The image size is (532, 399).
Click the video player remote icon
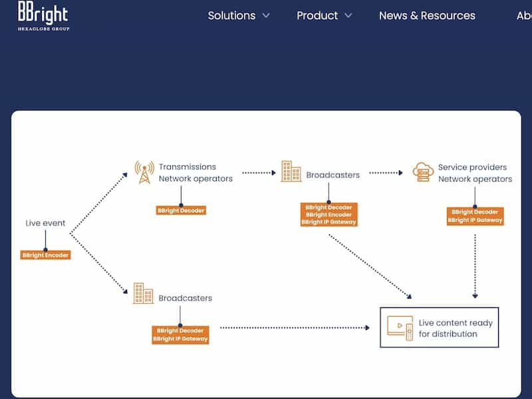click(x=400, y=328)
